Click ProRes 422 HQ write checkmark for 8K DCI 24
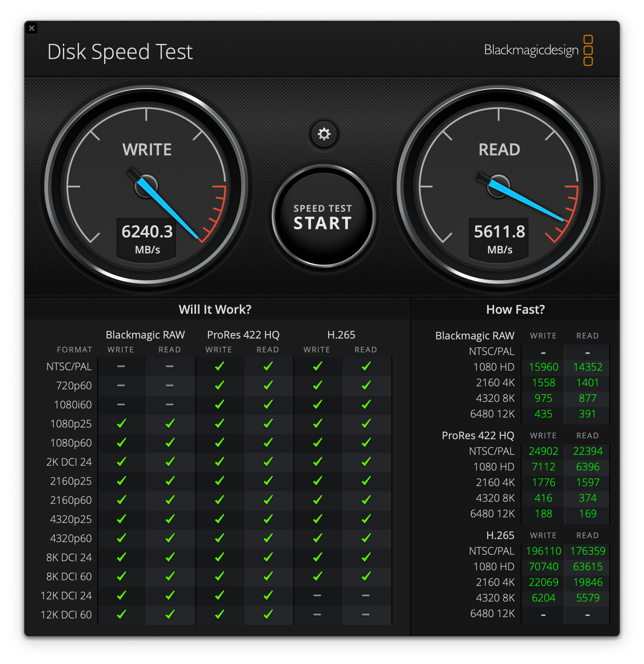The height and width of the screenshot is (664, 644). [x=219, y=557]
